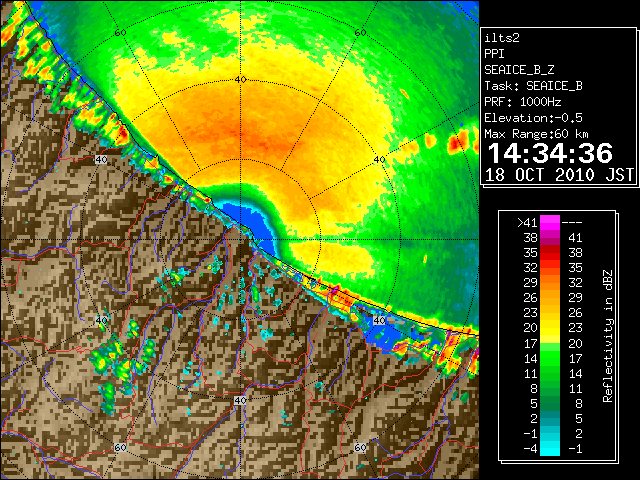The height and width of the screenshot is (480, 640).
Task: Select the "Elevation:-0.5" line
Action: coord(533,118)
